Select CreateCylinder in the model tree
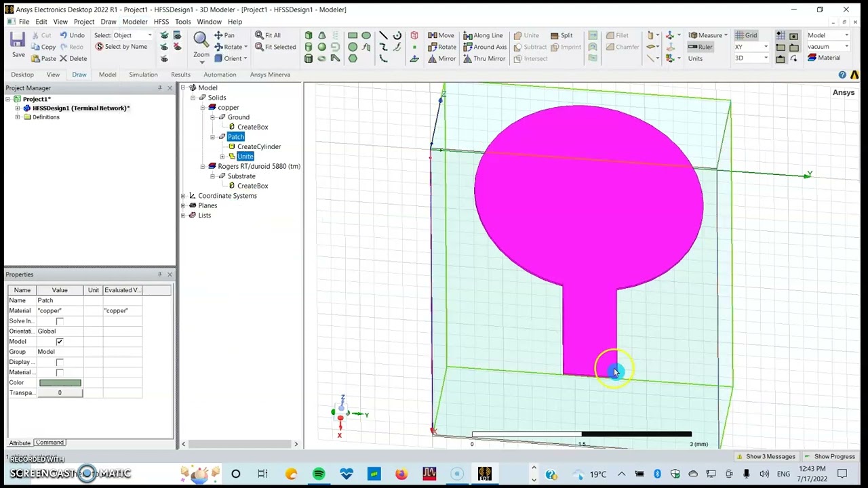Screen dimensions: 868x488 tap(259, 146)
